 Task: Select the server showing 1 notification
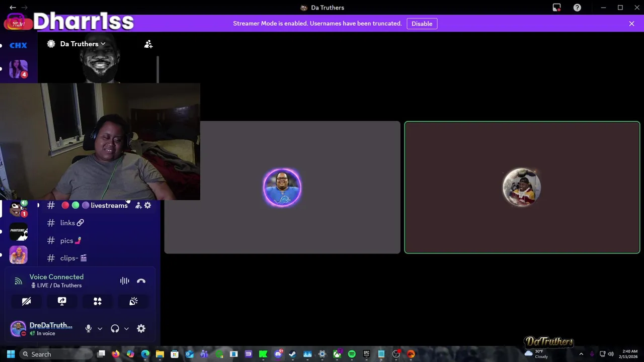(x=19, y=208)
